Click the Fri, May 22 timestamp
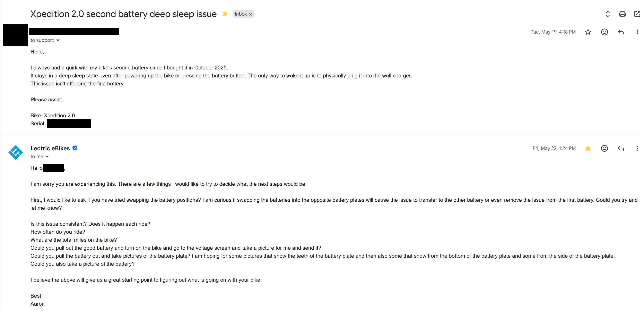This screenshot has width=644, height=311. (x=554, y=148)
